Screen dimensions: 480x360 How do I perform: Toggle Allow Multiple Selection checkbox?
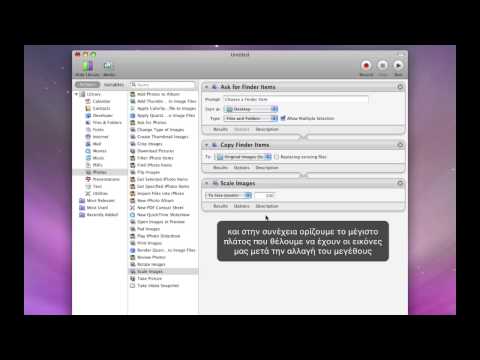(x=283, y=118)
